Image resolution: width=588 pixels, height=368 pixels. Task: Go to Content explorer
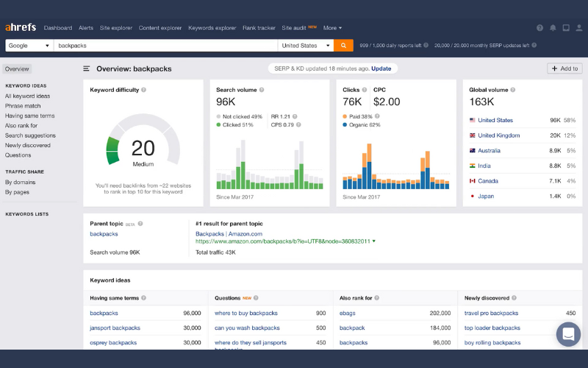click(x=160, y=28)
